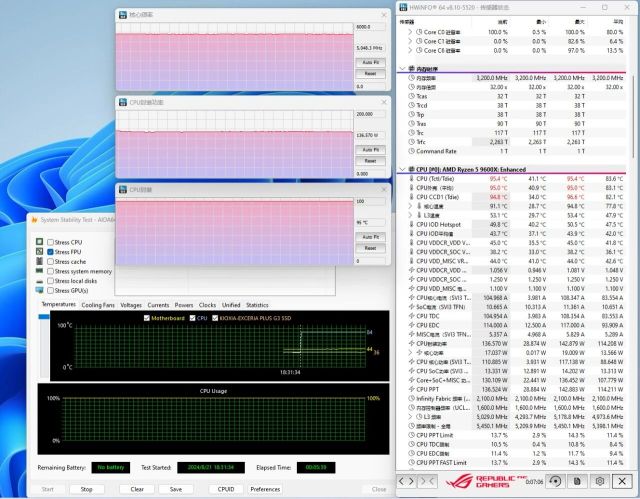This screenshot has width=640, height=499.
Task: Enable the Stress GPU(s) checkbox
Action: tap(50, 291)
